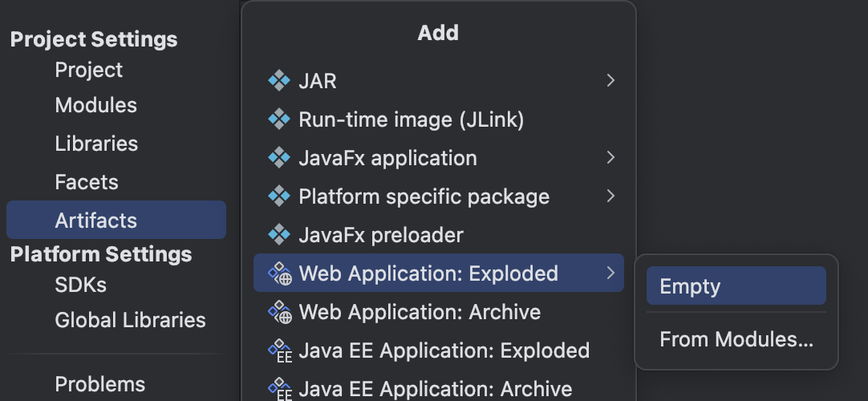Open the Problems section

100,384
